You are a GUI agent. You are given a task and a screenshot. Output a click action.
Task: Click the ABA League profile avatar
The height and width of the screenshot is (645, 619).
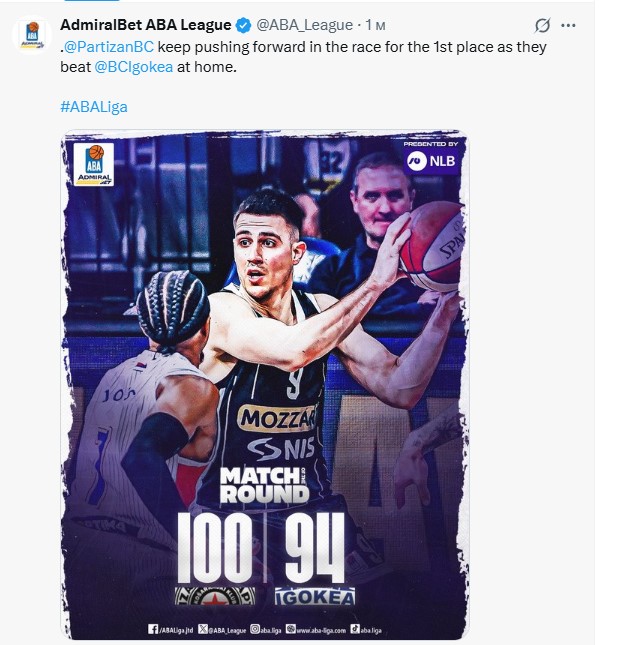point(32,35)
